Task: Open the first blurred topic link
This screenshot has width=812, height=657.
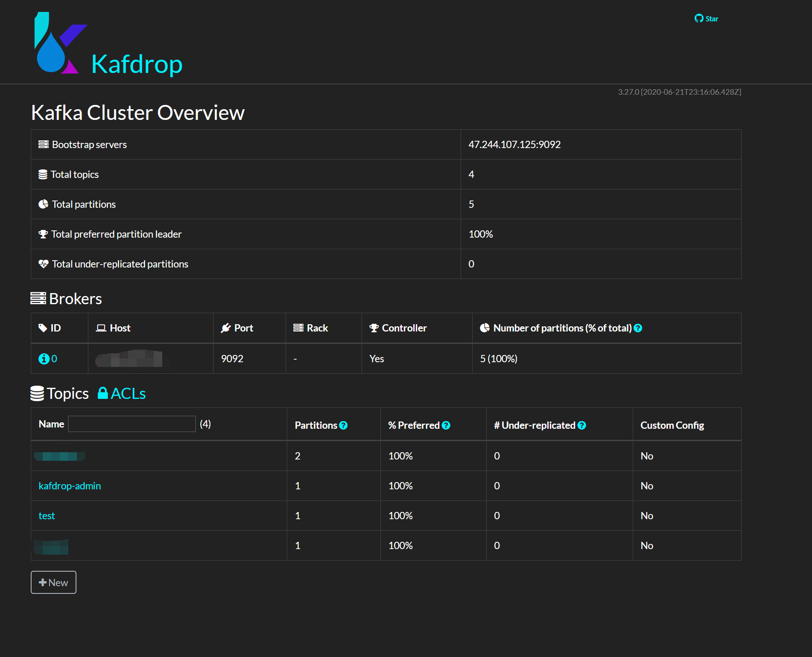Action: point(60,456)
